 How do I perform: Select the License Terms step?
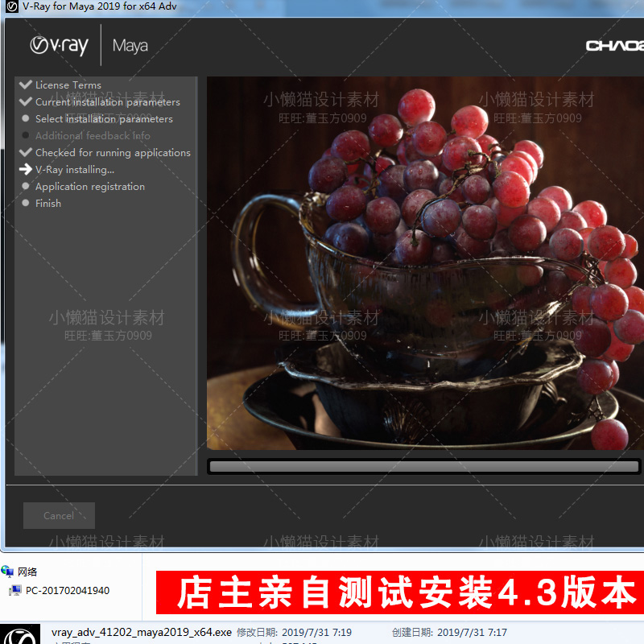coord(68,85)
